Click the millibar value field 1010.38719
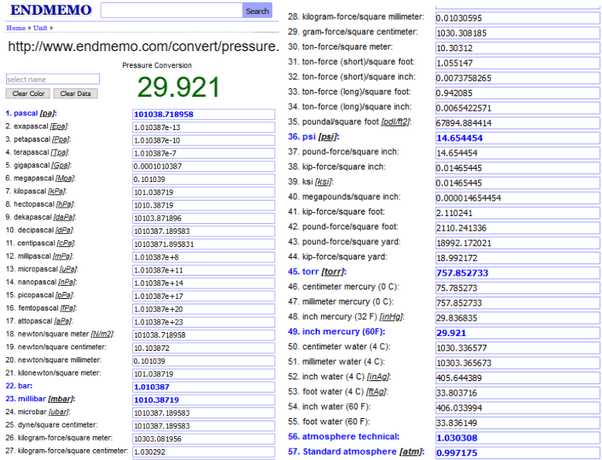 [203, 400]
